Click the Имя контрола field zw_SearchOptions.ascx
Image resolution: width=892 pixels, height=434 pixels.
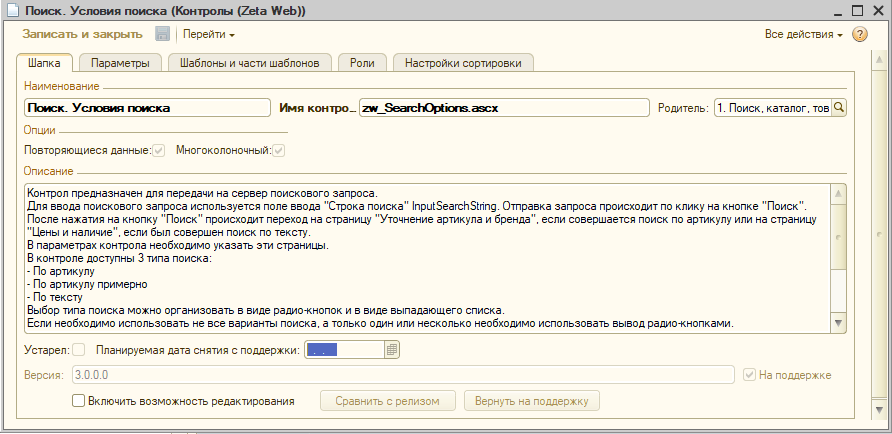504,108
